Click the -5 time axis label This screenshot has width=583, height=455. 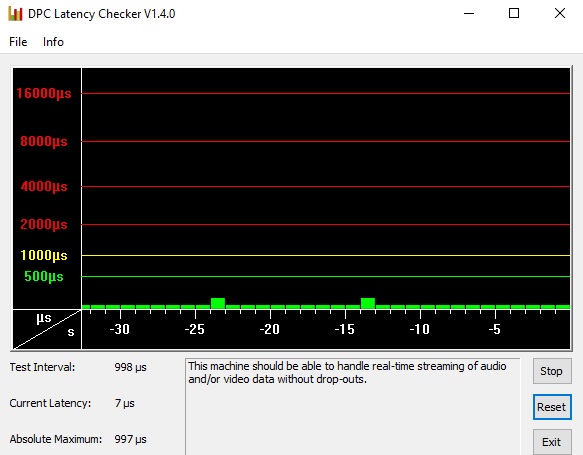click(x=495, y=329)
